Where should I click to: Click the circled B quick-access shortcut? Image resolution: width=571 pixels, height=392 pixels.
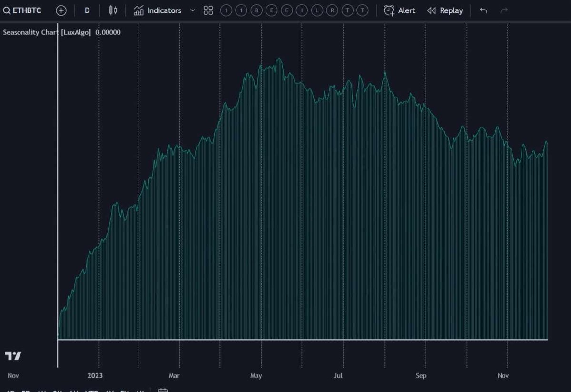coord(256,10)
